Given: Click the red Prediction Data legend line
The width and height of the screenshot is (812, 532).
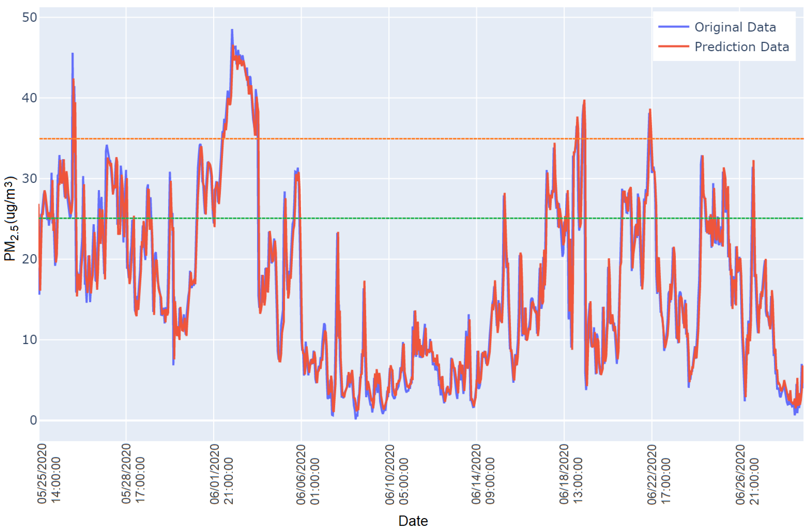Looking at the screenshot, I should [674, 46].
